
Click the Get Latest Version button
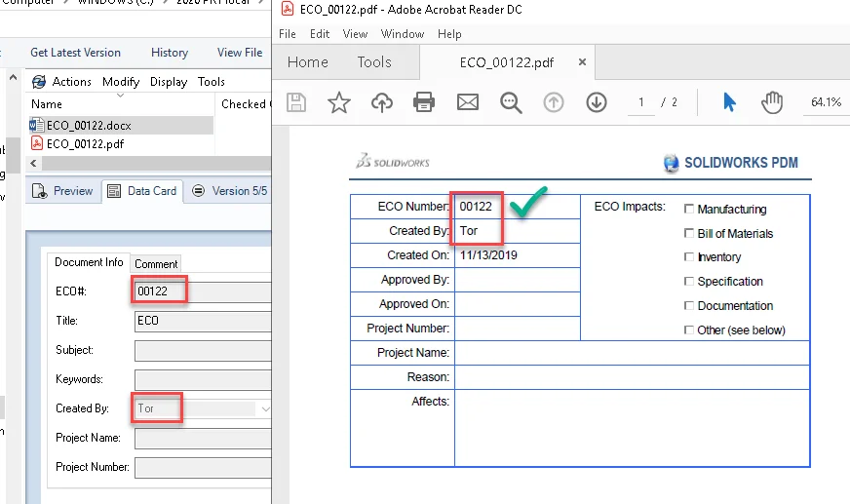coord(75,53)
